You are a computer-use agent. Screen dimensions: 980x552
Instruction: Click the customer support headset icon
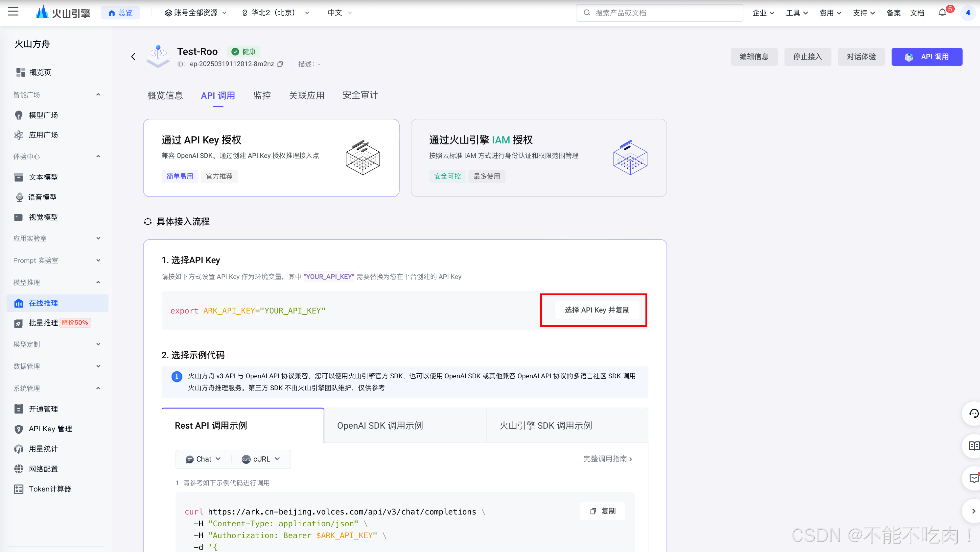click(973, 414)
